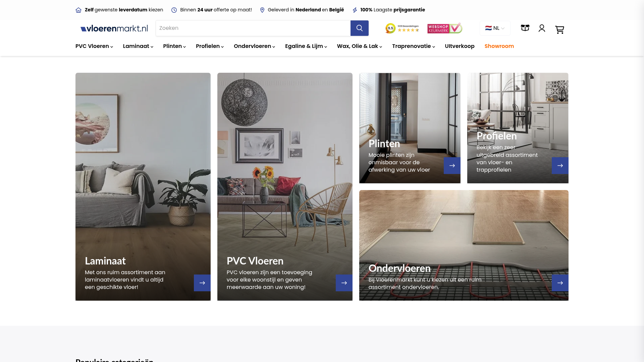The width and height of the screenshot is (644, 362).
Task: Open the Plinten card heading
Action: pyautogui.click(x=384, y=143)
